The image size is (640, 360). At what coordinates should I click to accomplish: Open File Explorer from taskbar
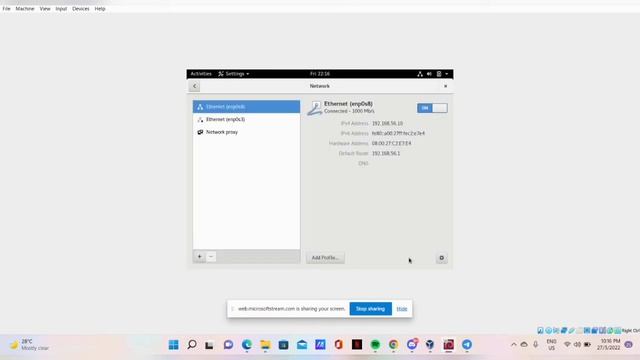point(265,345)
